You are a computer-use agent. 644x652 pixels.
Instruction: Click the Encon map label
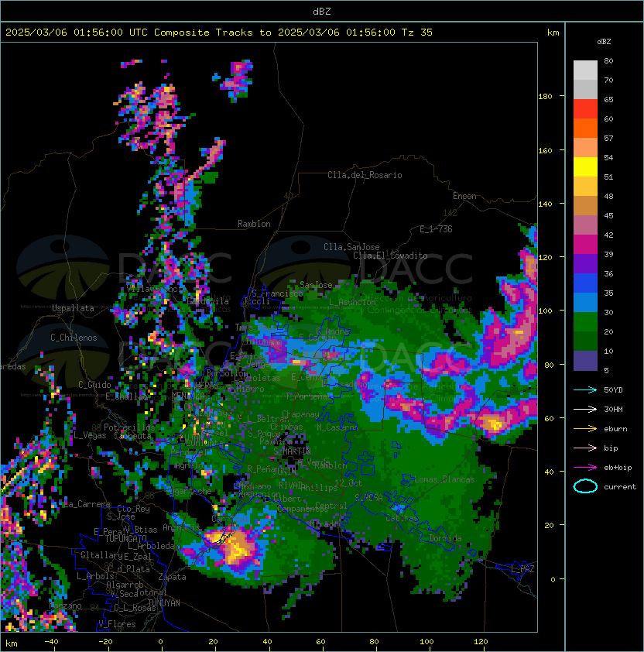[x=464, y=196]
